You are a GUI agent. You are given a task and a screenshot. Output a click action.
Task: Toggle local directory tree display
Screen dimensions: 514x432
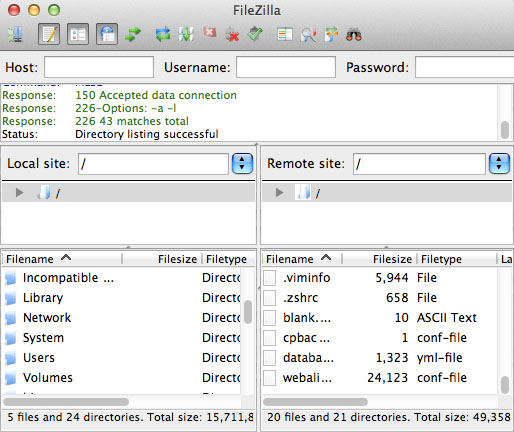click(78, 34)
